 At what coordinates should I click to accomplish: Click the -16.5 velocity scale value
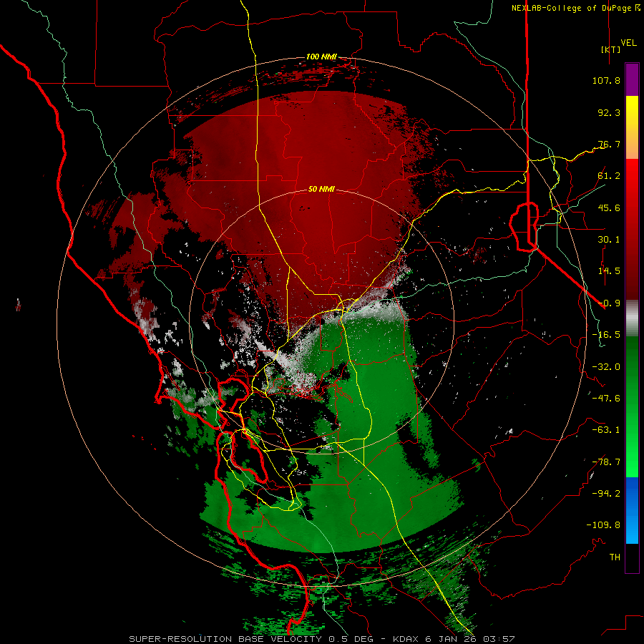coord(606,335)
